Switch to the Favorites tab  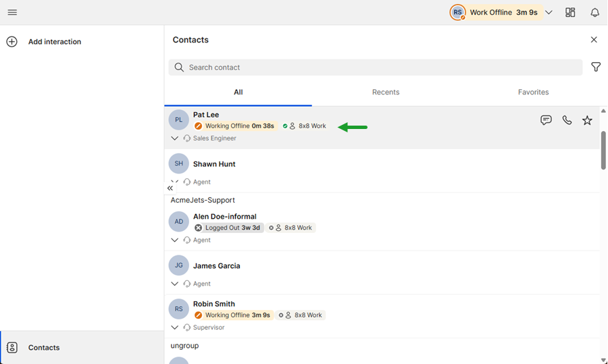pos(533,93)
